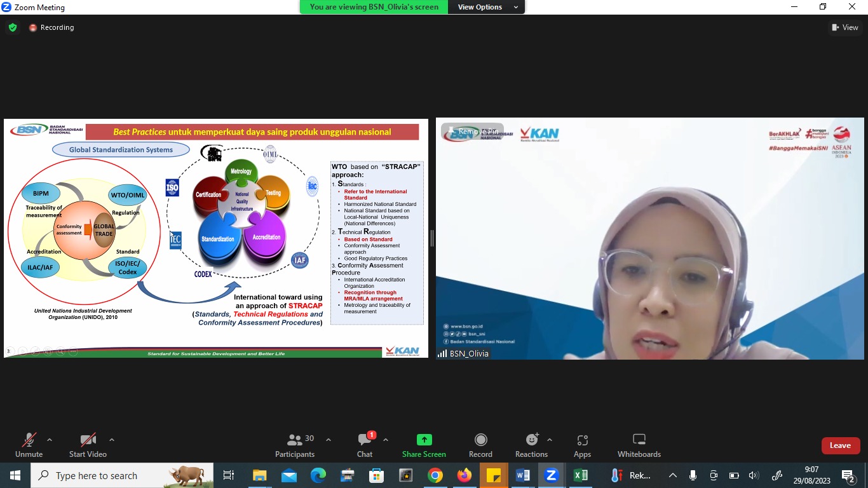Open Sticky Notes from the taskbar
The width and height of the screenshot is (868, 488).
click(494, 475)
